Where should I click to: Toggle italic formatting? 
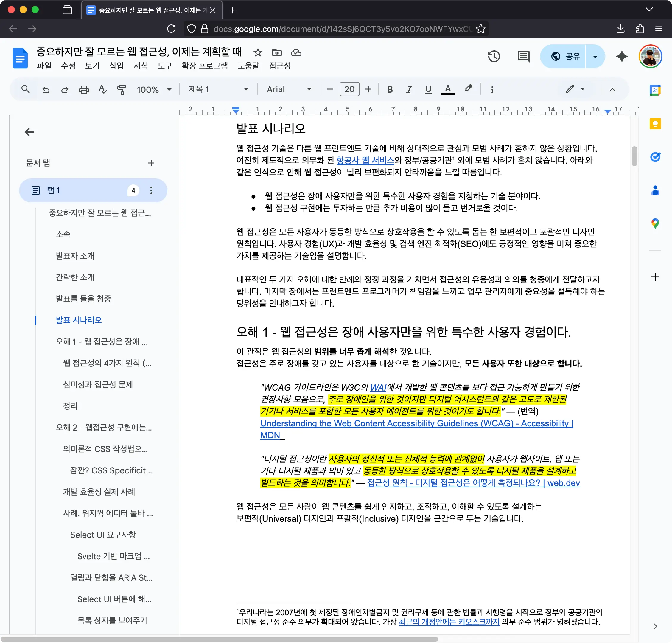click(408, 89)
